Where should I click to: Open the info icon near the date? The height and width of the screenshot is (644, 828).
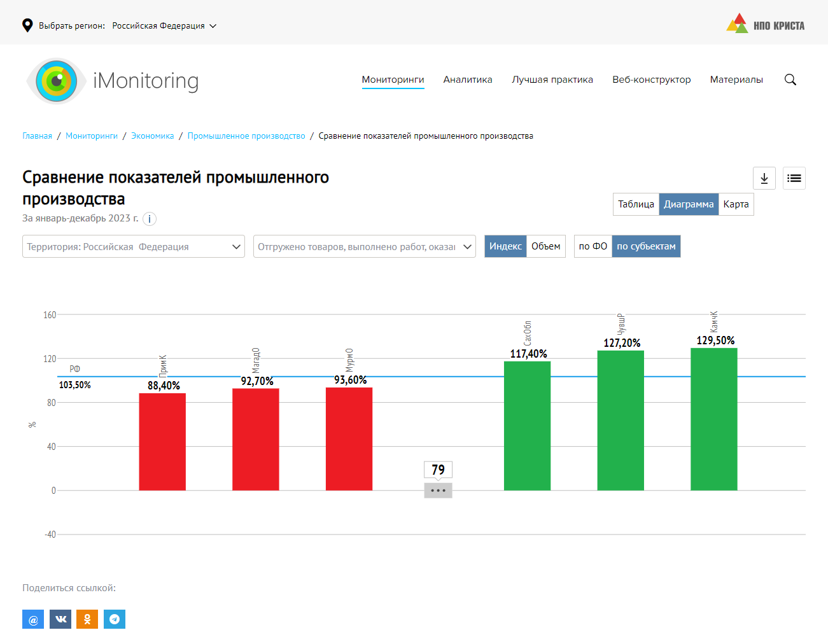tap(150, 219)
